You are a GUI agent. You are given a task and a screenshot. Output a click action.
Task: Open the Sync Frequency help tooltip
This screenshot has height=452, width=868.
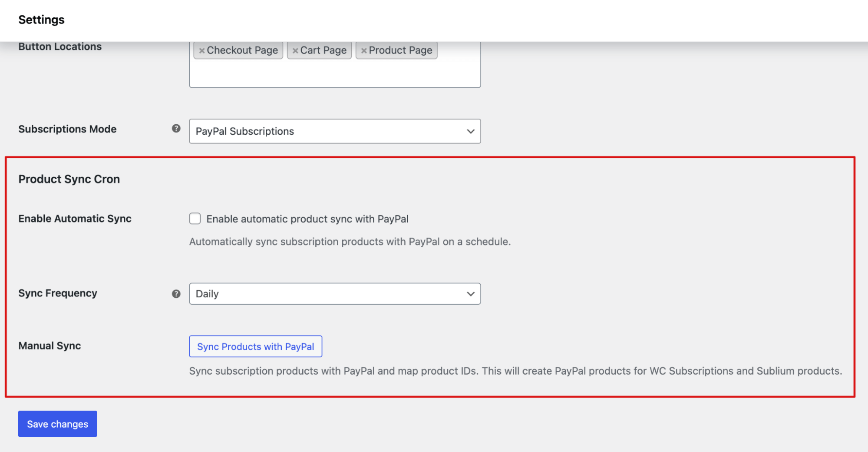tap(175, 294)
